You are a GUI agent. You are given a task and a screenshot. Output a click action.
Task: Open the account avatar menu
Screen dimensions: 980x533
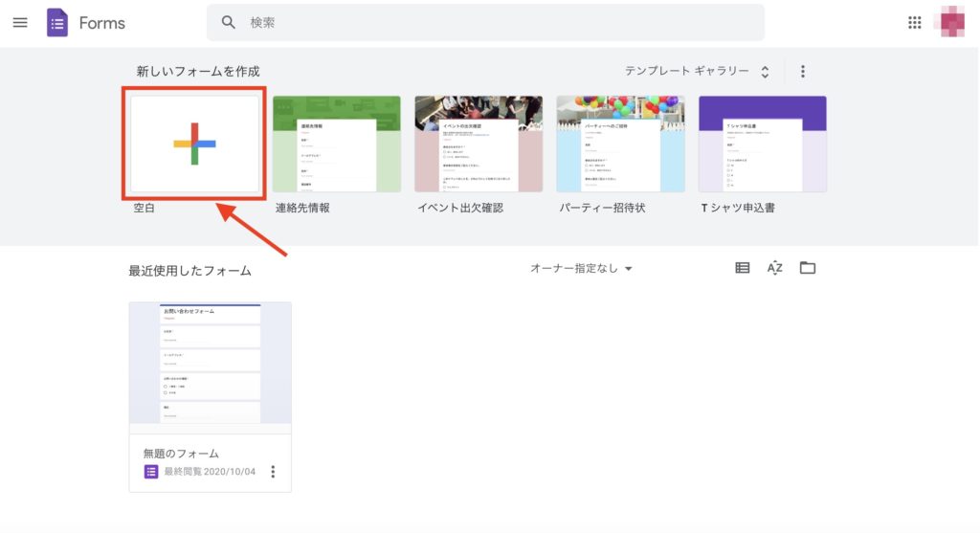[952, 22]
